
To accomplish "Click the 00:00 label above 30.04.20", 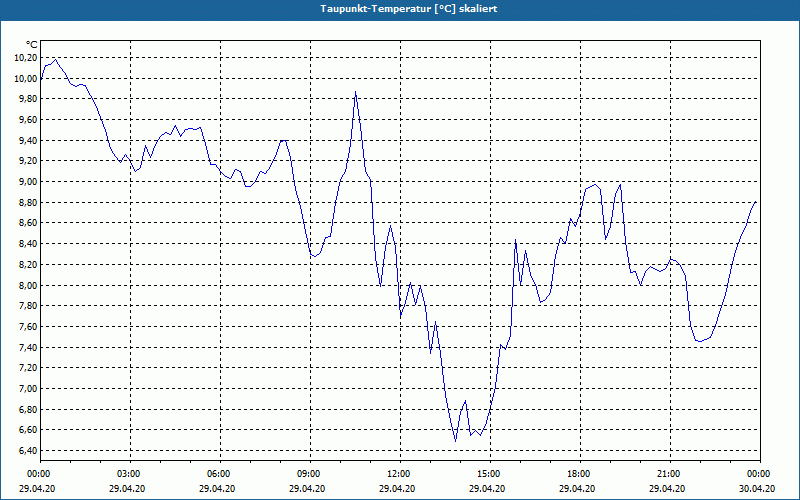I will (x=760, y=474).
